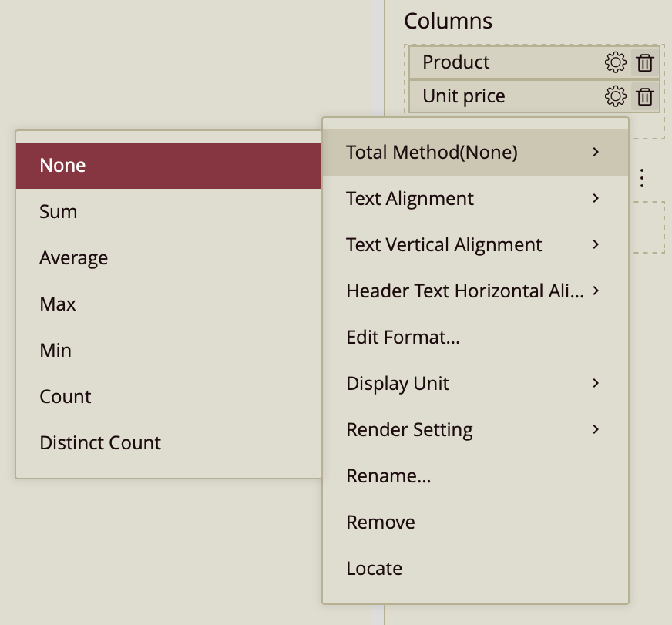Delete the Product column with trash icon
Image resolution: width=672 pixels, height=625 pixels.
(x=645, y=63)
